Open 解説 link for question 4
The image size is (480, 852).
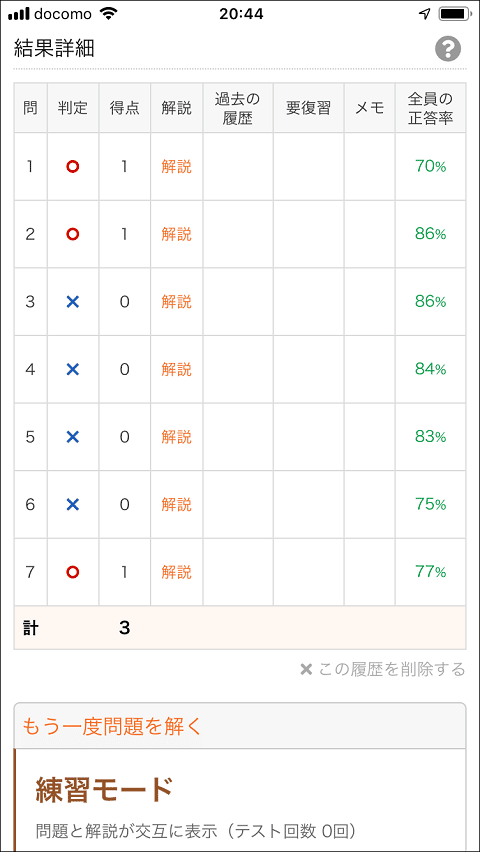[177, 369]
